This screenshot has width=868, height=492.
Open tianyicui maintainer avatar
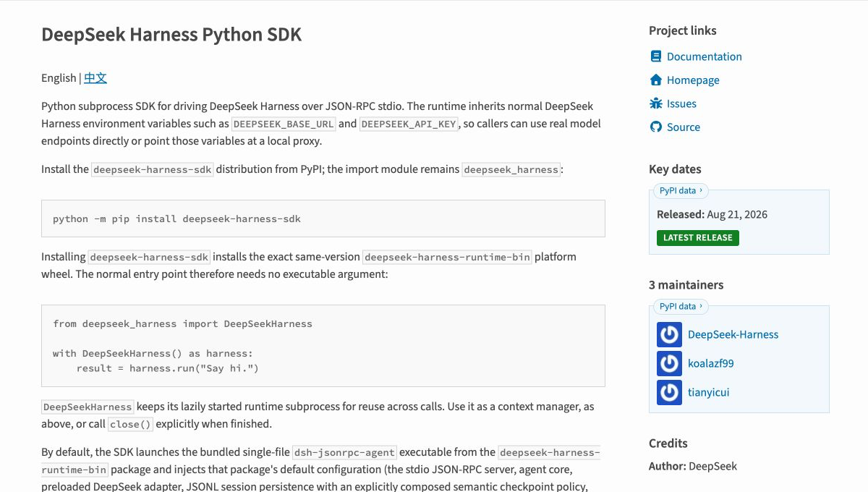click(x=670, y=392)
